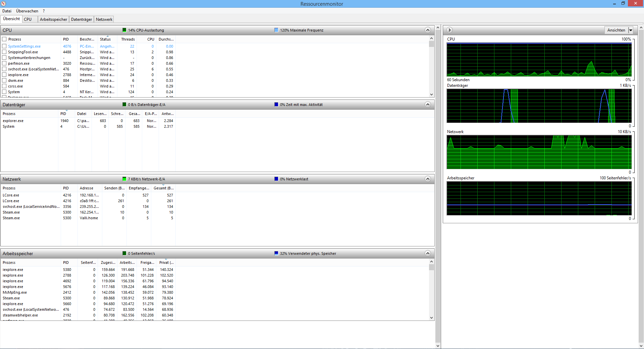The width and height of the screenshot is (644, 349).
Task: Click the Zeit mit max. Aktivität blue square
Action: coord(276,104)
